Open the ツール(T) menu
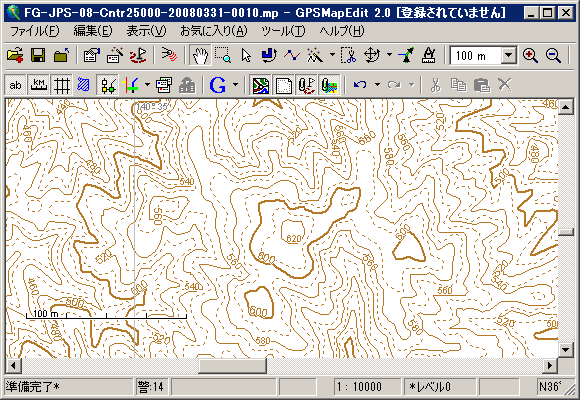The width and height of the screenshot is (580, 400). 283,31
